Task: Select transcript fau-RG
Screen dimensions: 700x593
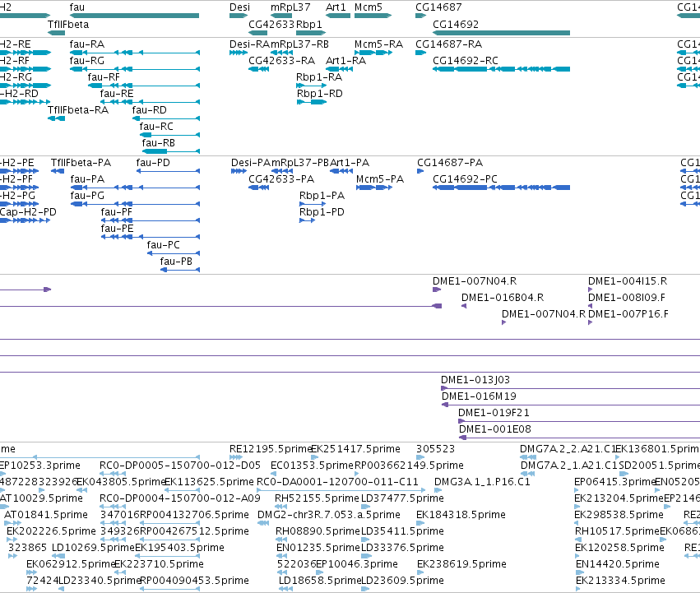Action: 87,60
